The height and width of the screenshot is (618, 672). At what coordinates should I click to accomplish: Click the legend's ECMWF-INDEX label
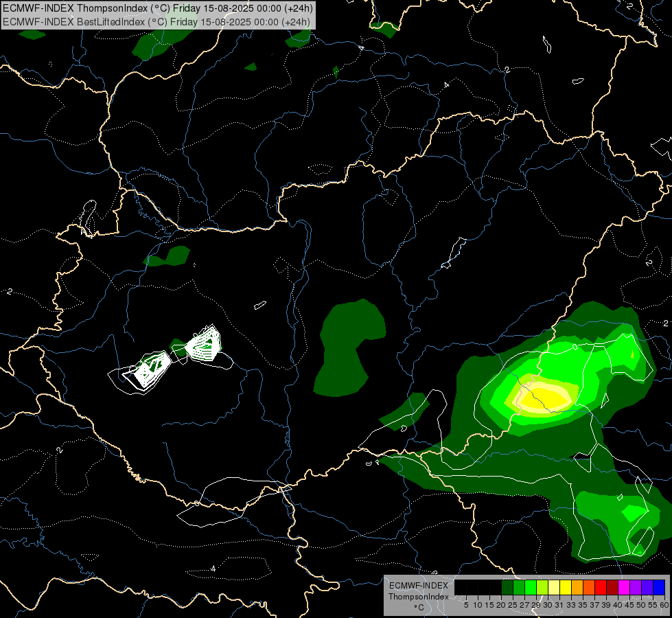click(x=419, y=586)
